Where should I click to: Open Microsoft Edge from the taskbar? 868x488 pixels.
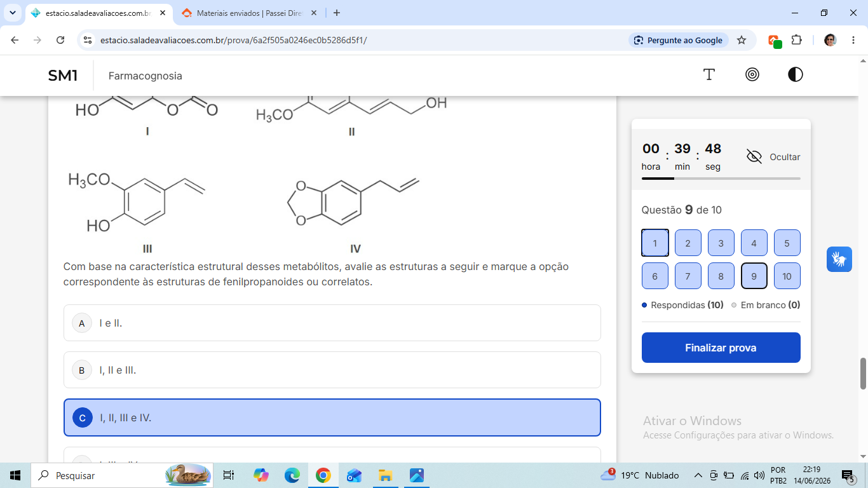292,475
